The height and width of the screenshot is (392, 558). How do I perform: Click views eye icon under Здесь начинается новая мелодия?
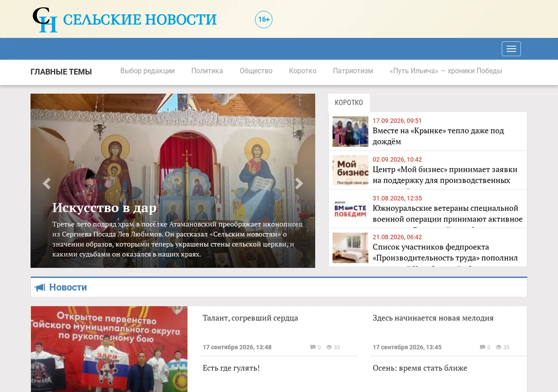point(499,347)
